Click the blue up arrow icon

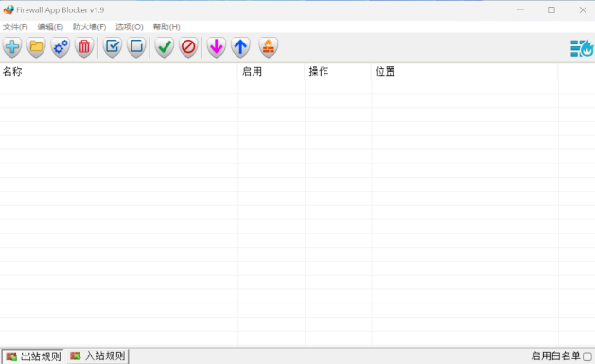pyautogui.click(x=240, y=47)
